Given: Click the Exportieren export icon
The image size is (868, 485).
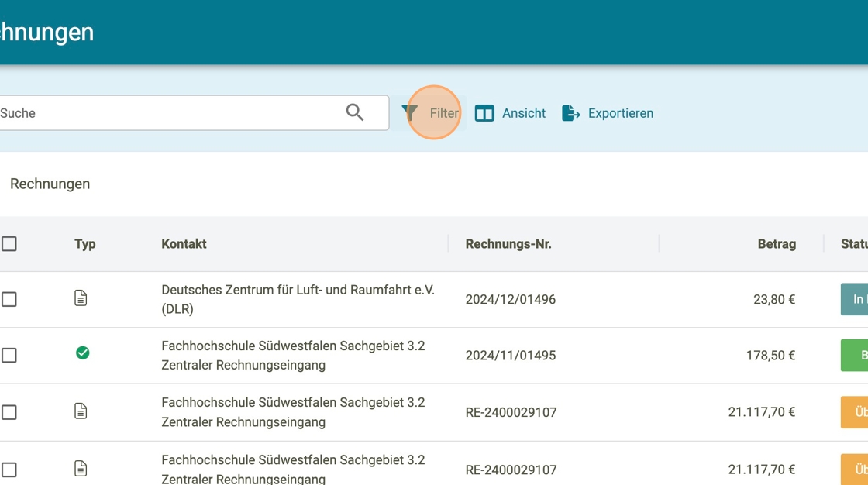Looking at the screenshot, I should (570, 113).
